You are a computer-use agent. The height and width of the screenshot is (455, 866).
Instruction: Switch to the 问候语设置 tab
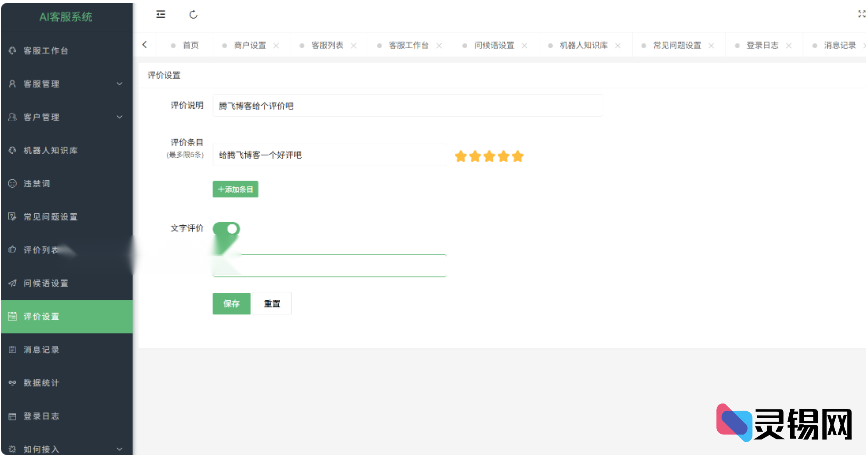coord(494,45)
